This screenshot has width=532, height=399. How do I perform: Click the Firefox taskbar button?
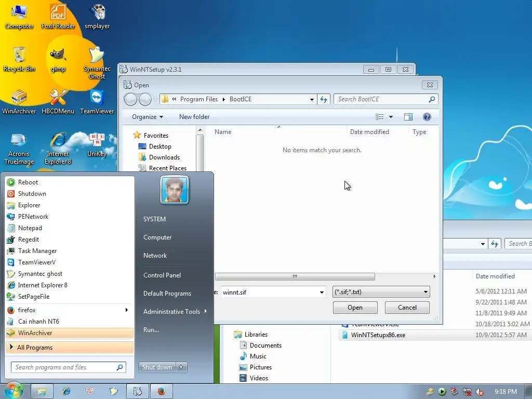[162, 391]
